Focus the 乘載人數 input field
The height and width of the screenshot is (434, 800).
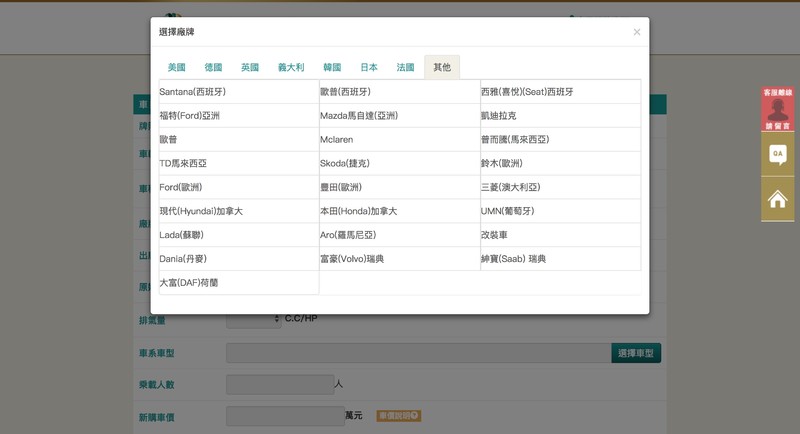pyautogui.click(x=280, y=385)
